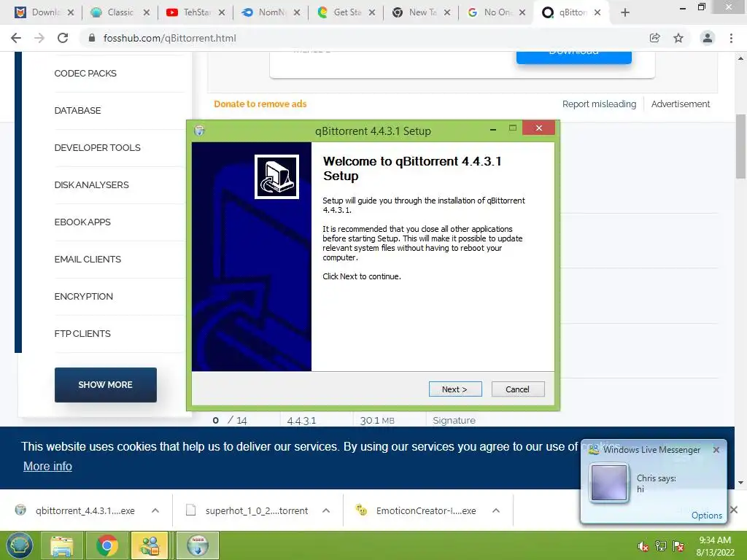Viewport: 747px width, 560px height.
Task: Click the muted volume tray icon
Action: [x=643, y=546]
